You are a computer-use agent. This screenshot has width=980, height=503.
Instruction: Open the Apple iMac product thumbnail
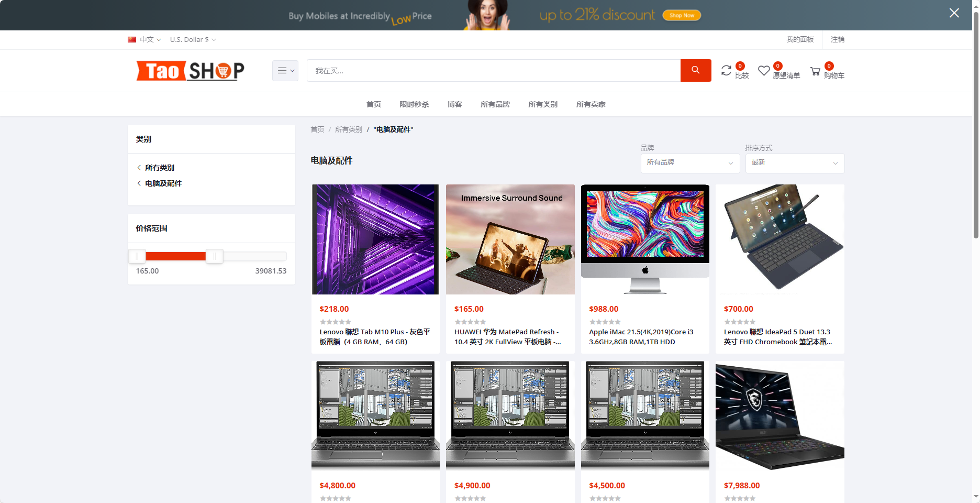click(645, 239)
